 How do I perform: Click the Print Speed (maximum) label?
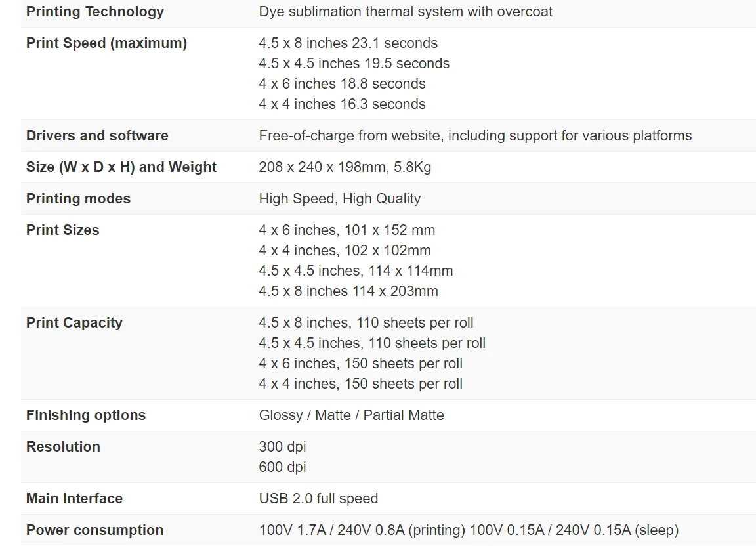[106, 43]
